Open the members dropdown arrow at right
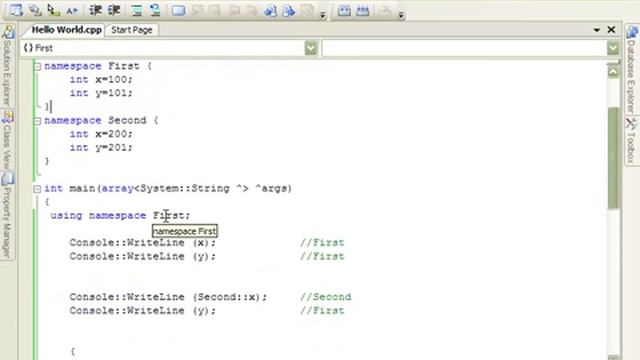The width and height of the screenshot is (640, 360). (x=613, y=48)
